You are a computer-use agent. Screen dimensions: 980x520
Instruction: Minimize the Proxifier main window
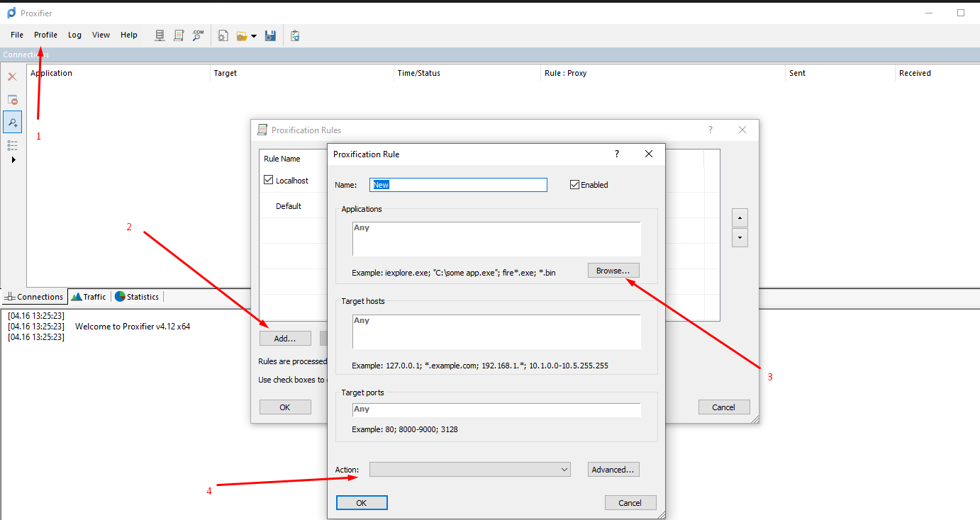(x=928, y=13)
